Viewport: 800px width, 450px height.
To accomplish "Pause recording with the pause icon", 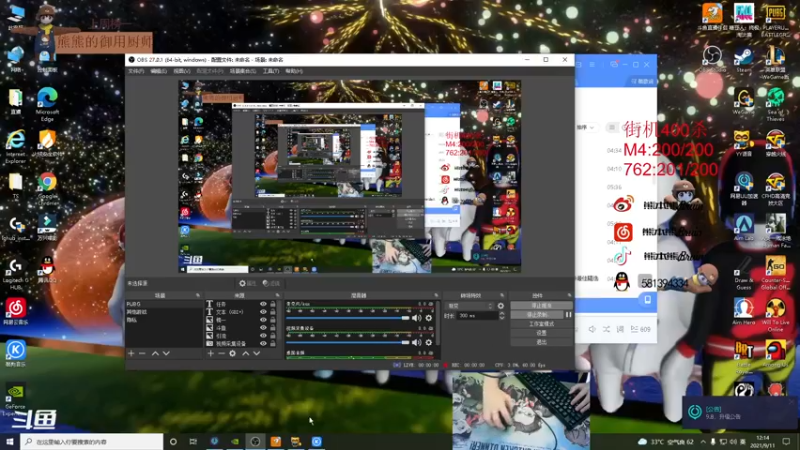I will click(x=568, y=315).
